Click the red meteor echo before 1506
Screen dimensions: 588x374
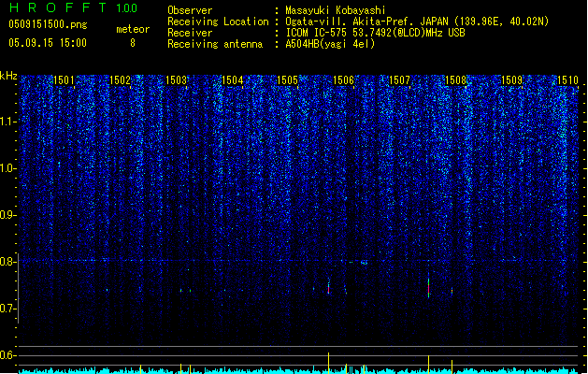coord(328,288)
